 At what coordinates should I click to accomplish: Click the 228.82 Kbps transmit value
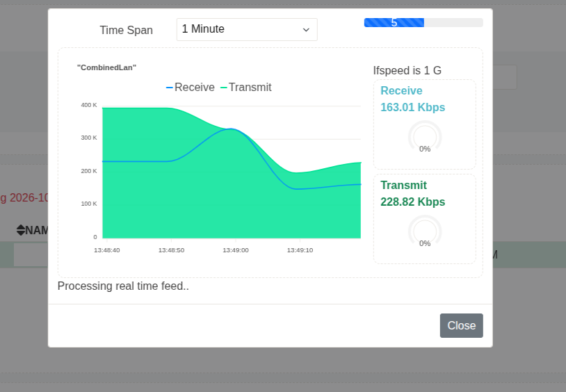pos(412,202)
